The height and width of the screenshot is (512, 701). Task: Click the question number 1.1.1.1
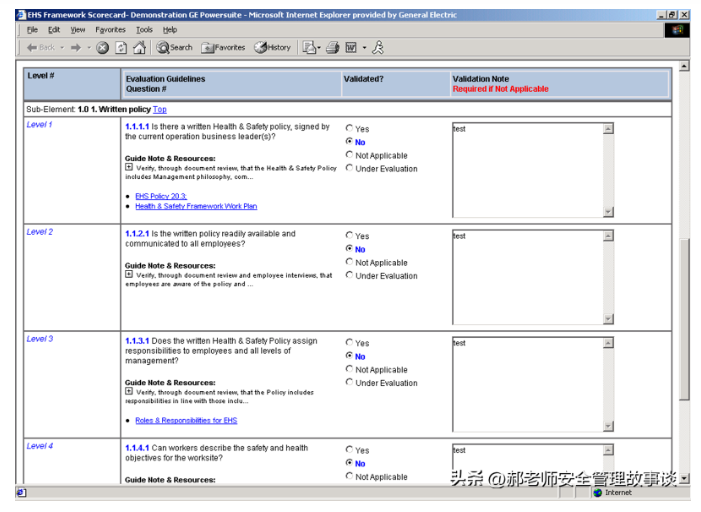pos(137,127)
